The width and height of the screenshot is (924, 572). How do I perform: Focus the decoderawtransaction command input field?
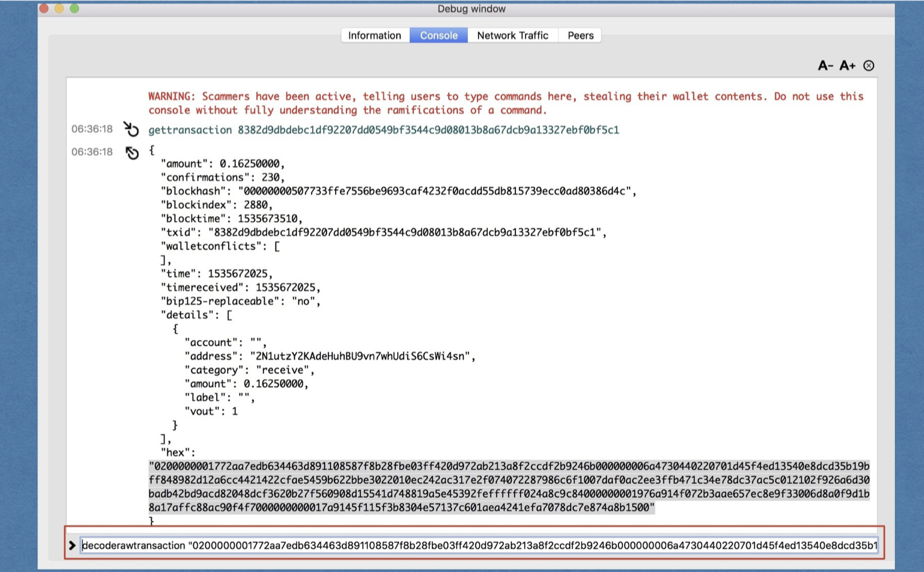tap(479, 545)
